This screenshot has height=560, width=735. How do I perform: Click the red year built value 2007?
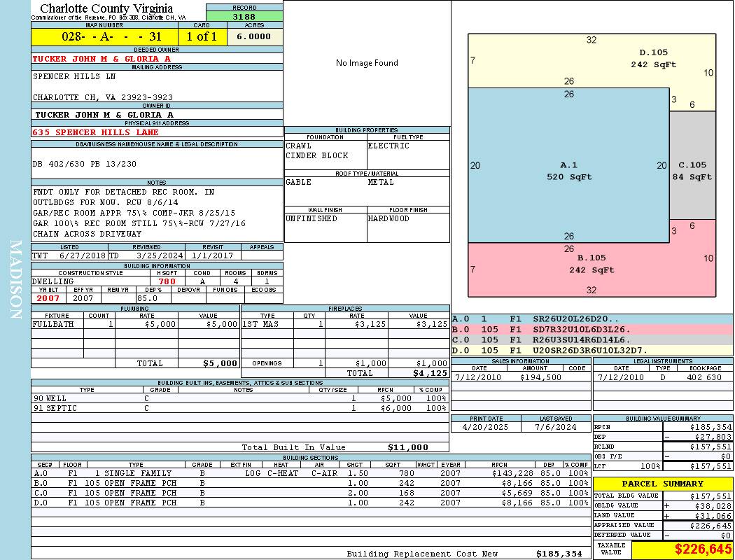[x=48, y=298]
